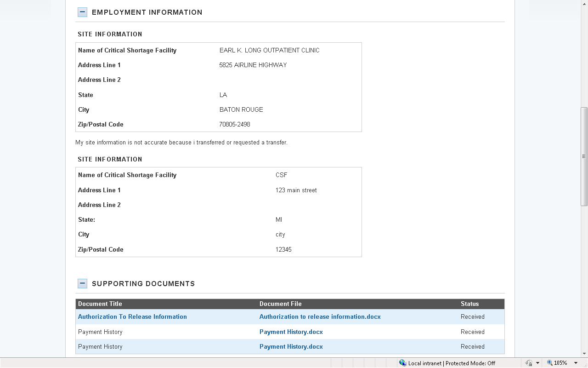Click the scrollbar up arrow

(x=584, y=4)
